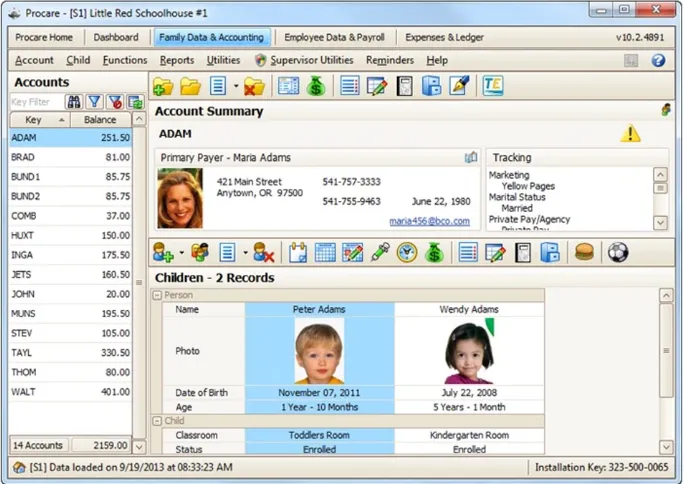Switch to the Dashboard tab
Image resolution: width=684 pixels, height=484 pixels.
[116, 37]
